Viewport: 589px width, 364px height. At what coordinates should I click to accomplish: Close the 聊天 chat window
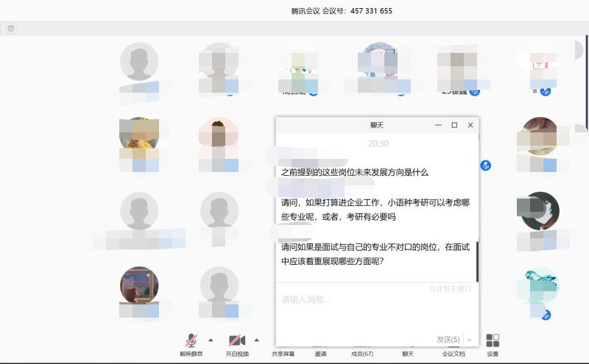tap(470, 125)
